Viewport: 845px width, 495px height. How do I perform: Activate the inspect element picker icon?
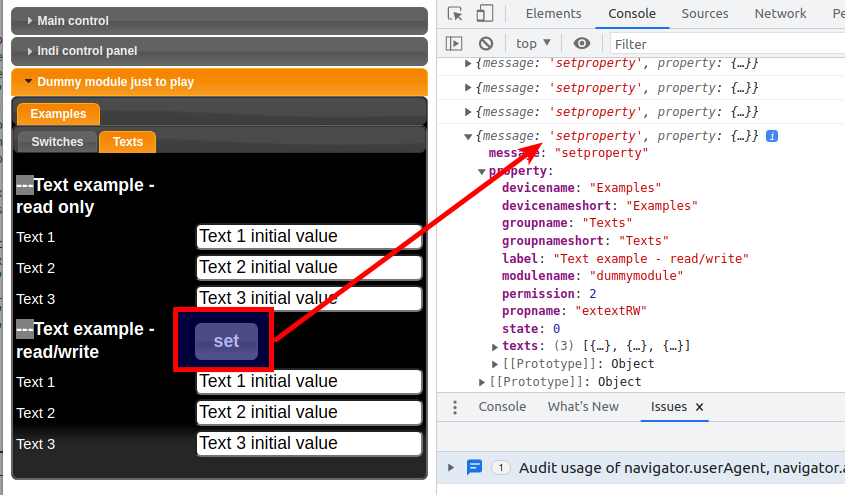click(455, 13)
